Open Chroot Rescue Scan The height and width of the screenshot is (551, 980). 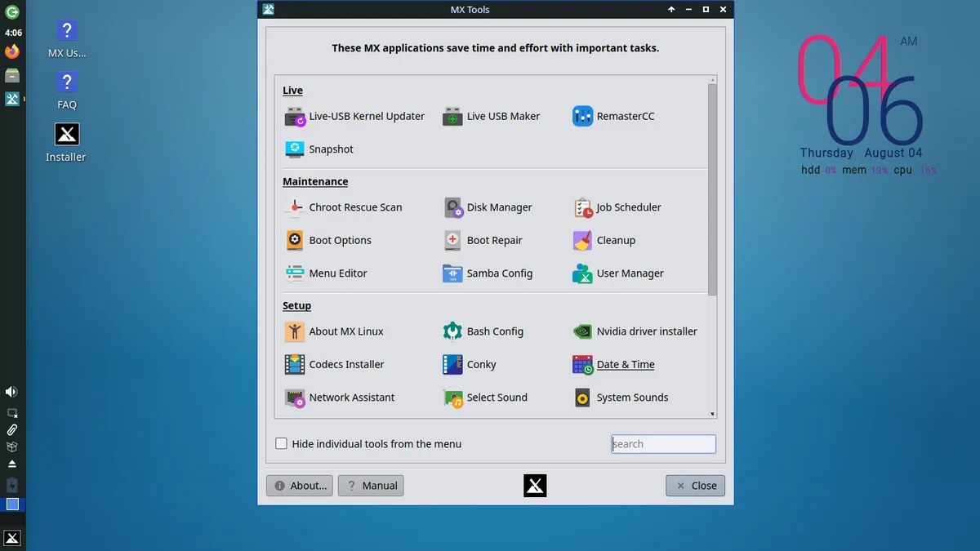343,207
